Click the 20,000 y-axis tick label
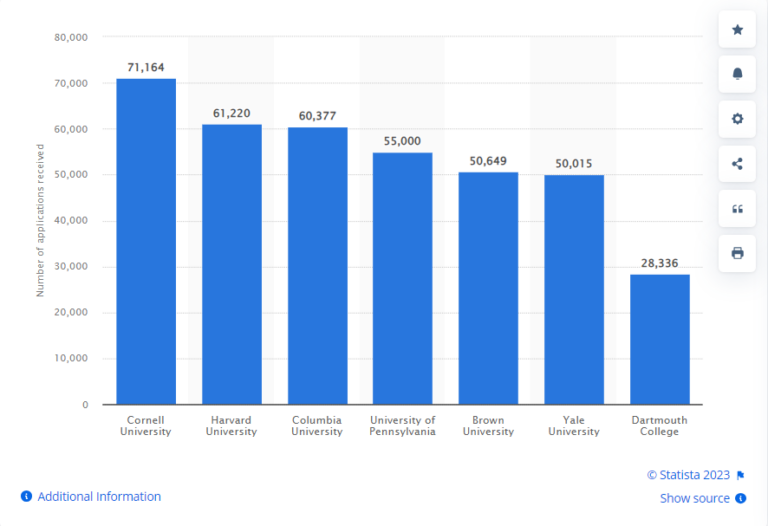This screenshot has height=526, width=768. [71, 312]
